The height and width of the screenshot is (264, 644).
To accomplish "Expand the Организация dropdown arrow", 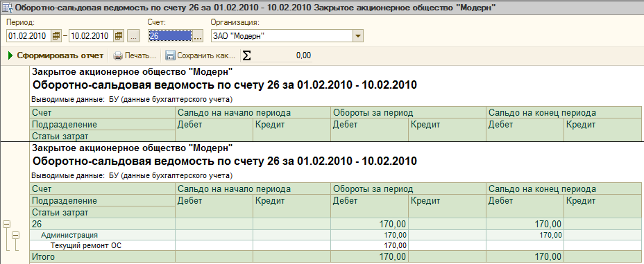I will pyautogui.click(x=358, y=36).
